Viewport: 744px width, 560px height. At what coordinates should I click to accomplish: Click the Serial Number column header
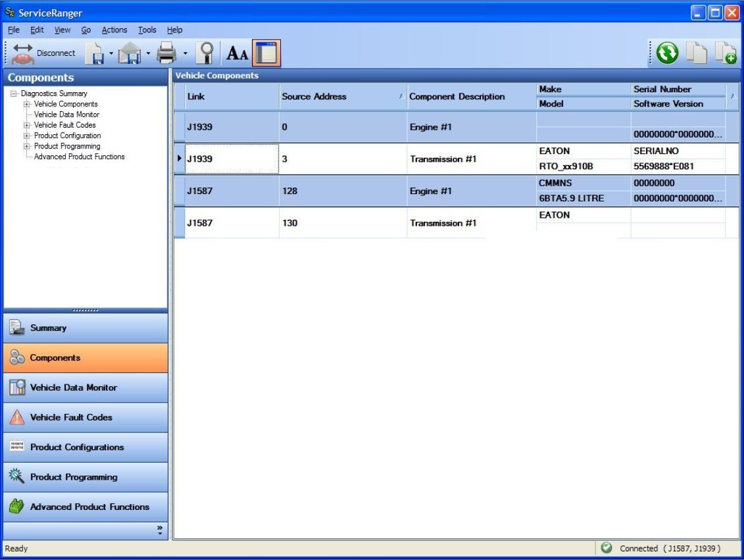[678, 89]
